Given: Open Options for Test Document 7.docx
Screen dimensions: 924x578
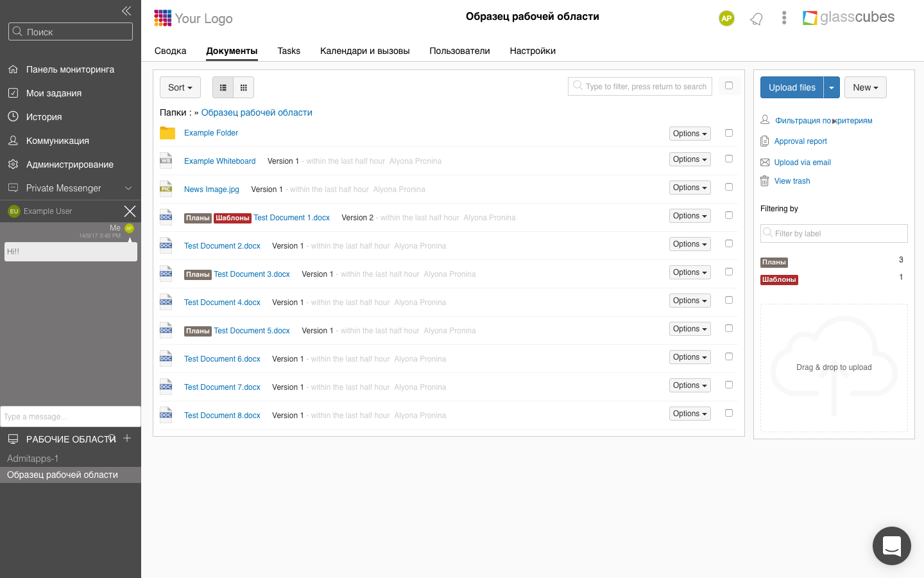Looking at the screenshot, I should tap(690, 385).
